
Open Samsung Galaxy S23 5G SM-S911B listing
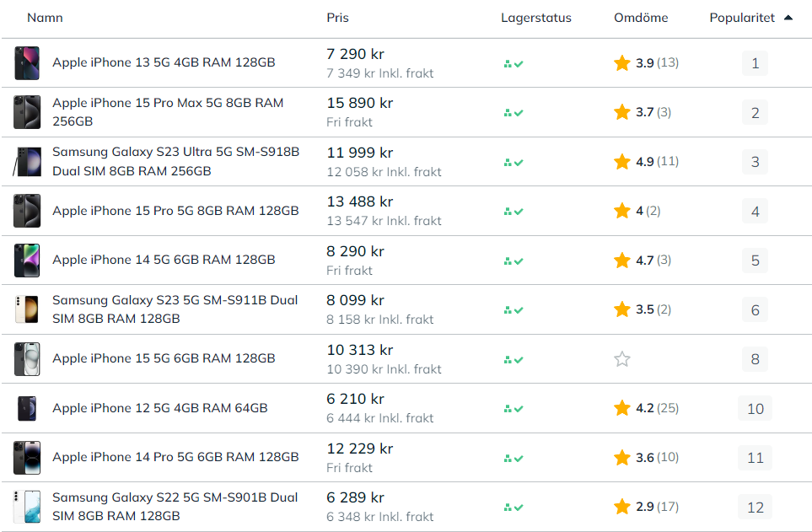pos(175,309)
